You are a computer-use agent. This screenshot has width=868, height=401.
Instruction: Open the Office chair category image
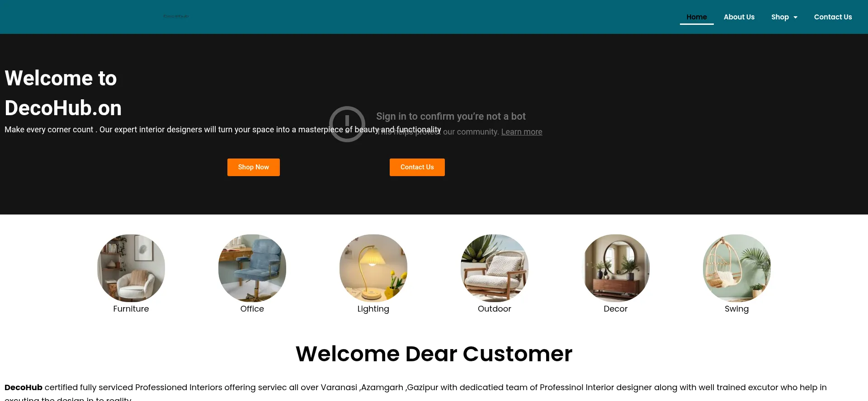pos(252,268)
